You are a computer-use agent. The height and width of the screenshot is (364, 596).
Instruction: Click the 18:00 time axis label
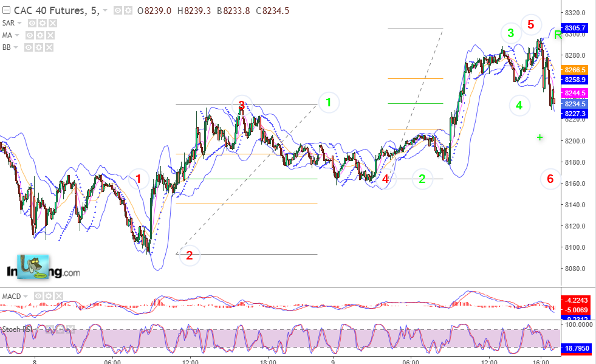268,362
